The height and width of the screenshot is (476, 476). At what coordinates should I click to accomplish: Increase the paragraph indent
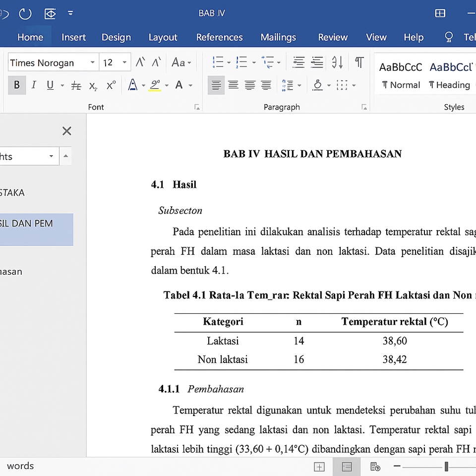pos(317,62)
